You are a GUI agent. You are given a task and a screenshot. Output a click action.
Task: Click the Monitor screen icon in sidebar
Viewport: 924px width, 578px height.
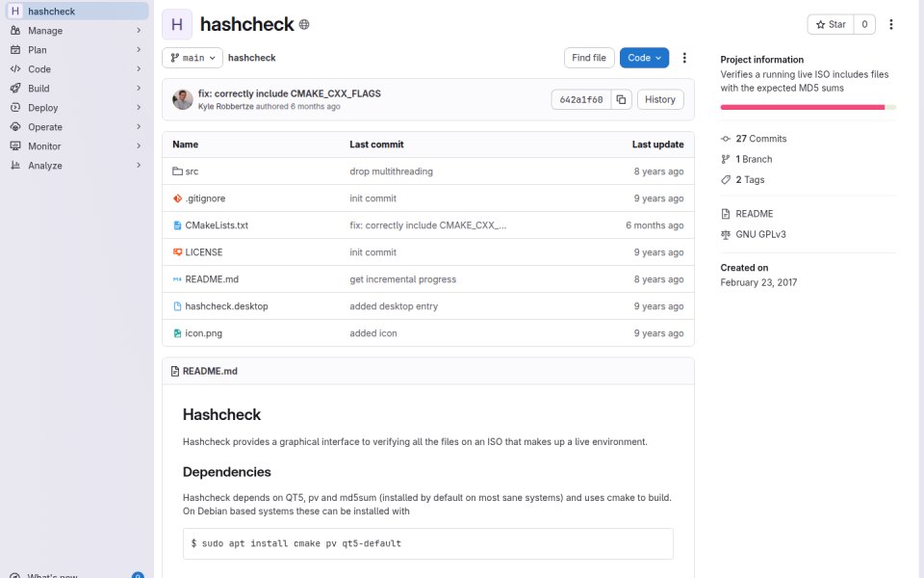[15, 146]
